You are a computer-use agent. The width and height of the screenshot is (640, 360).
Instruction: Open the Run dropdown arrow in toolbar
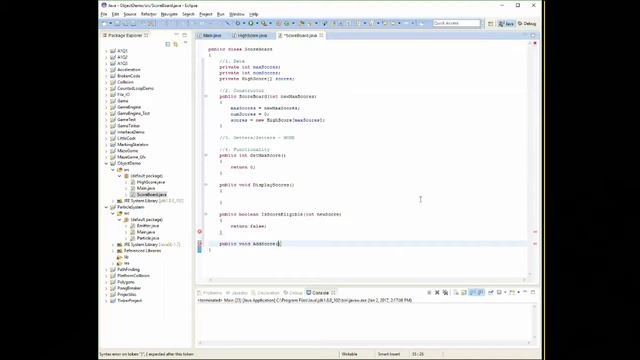click(257, 24)
